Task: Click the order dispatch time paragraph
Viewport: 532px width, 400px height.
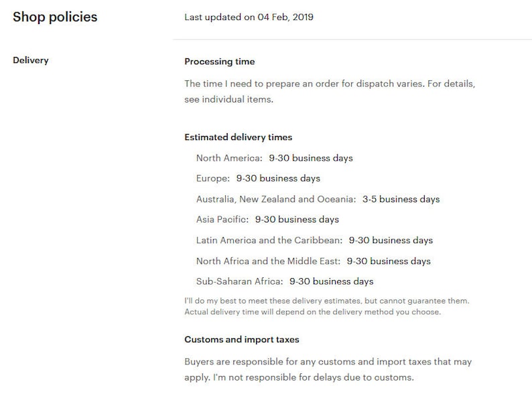Action: tap(330, 92)
